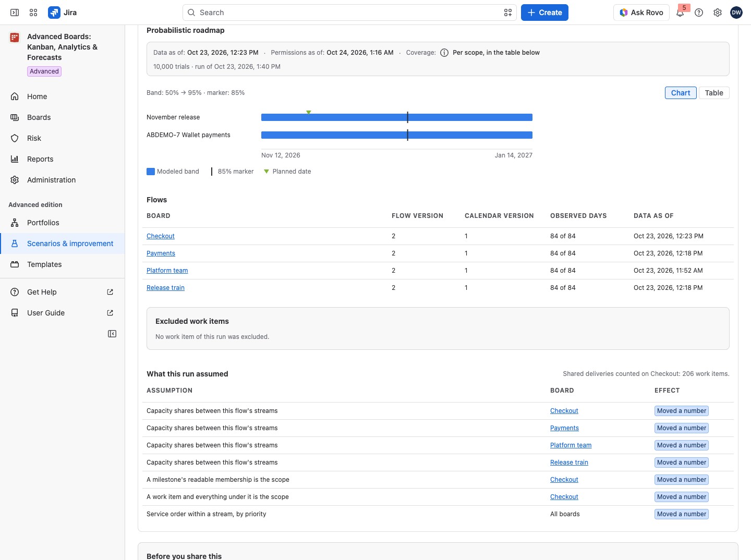This screenshot has height=560, width=751.
Task: Open Administration in the sidebar
Action: tap(63, 180)
